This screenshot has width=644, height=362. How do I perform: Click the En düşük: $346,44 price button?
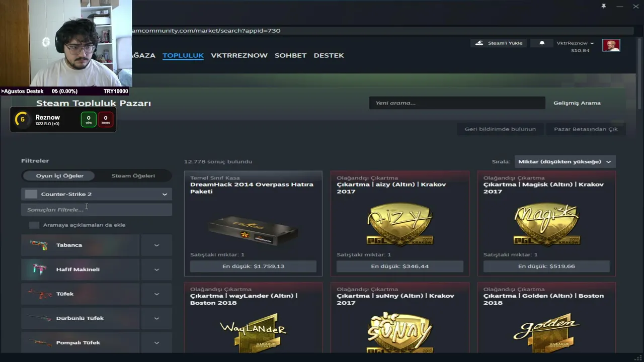pos(400,266)
